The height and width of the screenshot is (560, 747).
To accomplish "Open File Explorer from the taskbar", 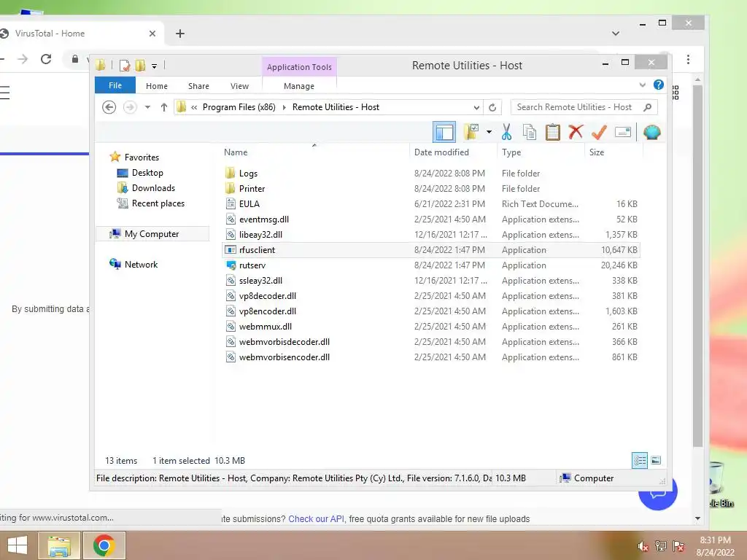I will pos(59,545).
